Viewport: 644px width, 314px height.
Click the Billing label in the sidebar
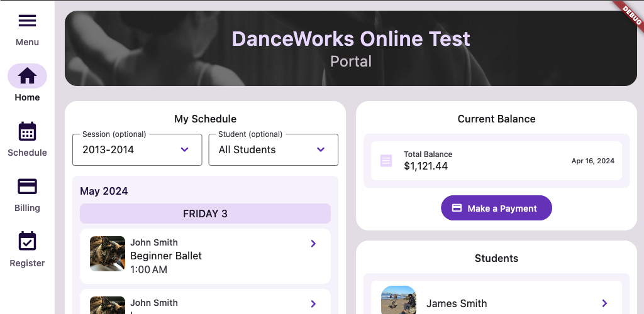pyautogui.click(x=27, y=208)
